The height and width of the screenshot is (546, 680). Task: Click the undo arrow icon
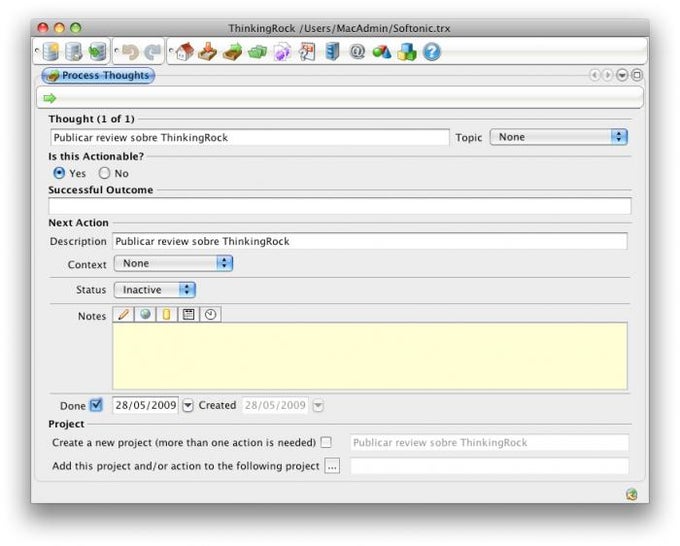point(130,52)
